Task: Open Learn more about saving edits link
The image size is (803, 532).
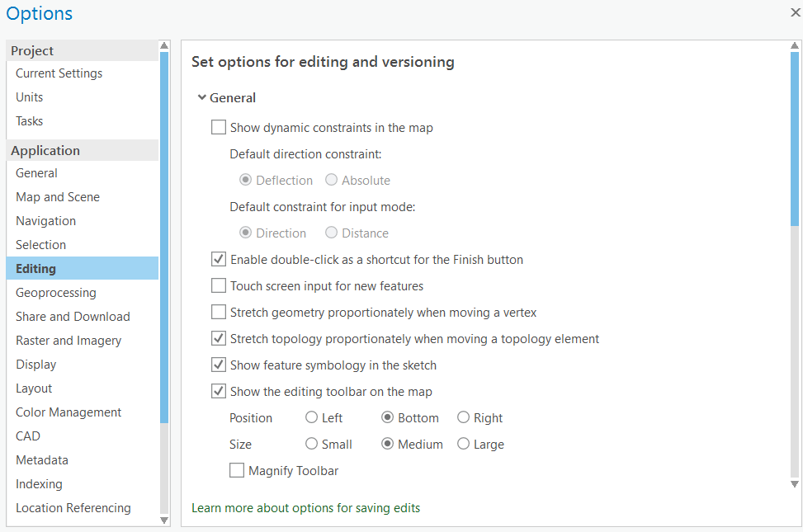Action: 305,508
